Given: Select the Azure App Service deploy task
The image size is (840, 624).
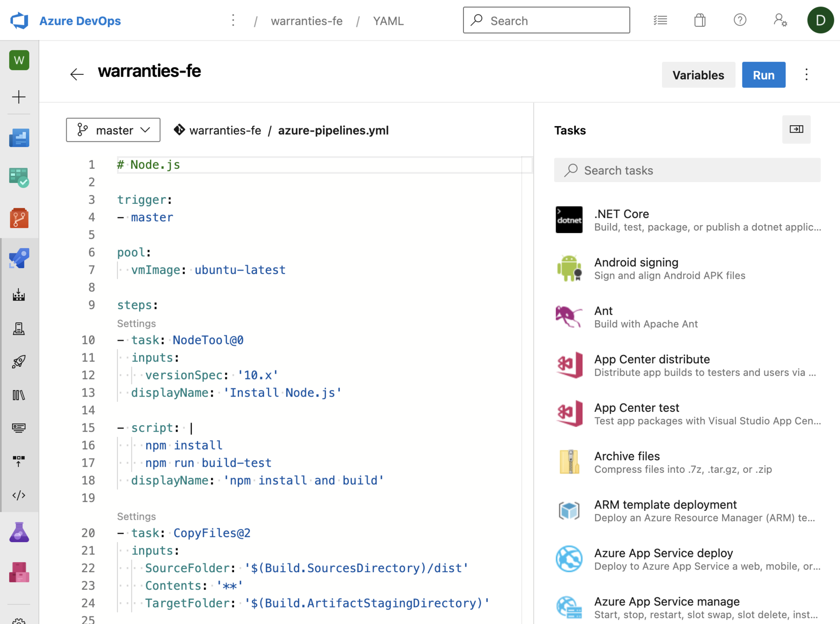Looking at the screenshot, I should pos(687,559).
